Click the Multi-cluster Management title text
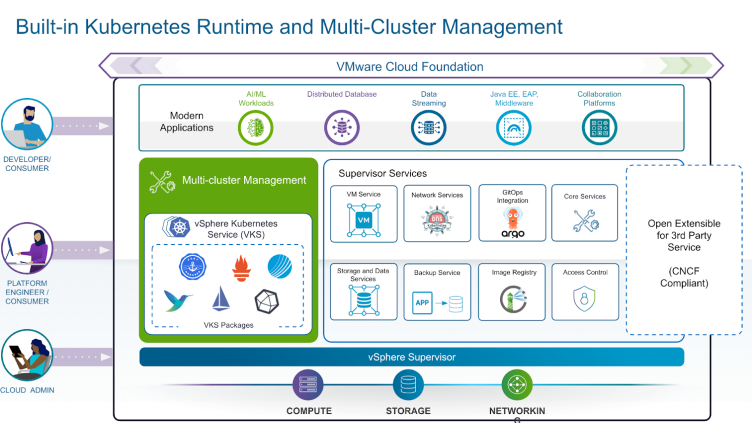The image size is (752, 423). (244, 180)
